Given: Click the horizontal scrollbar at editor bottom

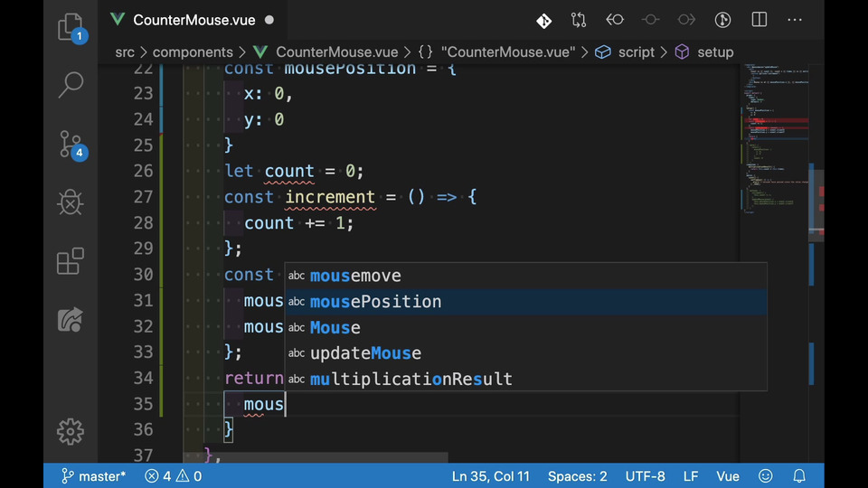Looking at the screenshot, I should (316, 457).
